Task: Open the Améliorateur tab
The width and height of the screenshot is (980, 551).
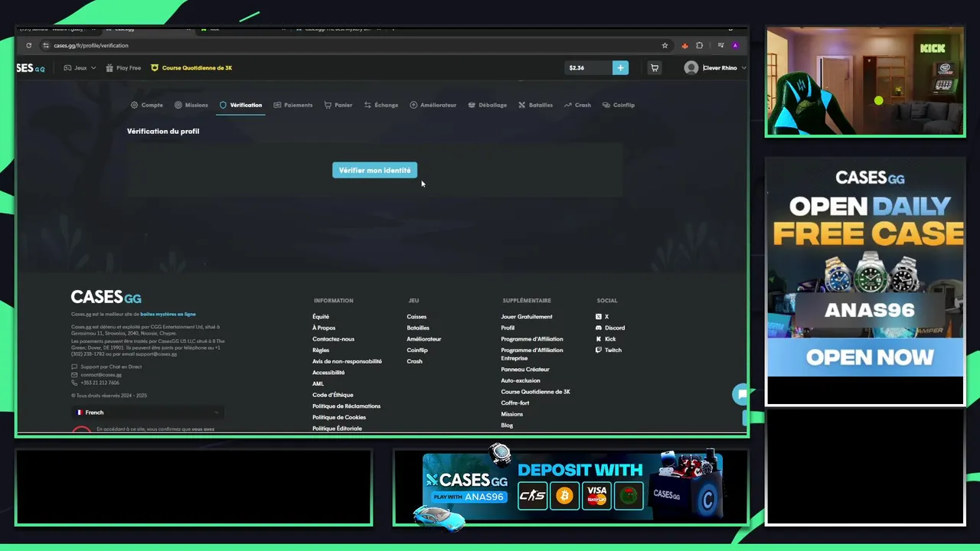Action: (x=433, y=105)
